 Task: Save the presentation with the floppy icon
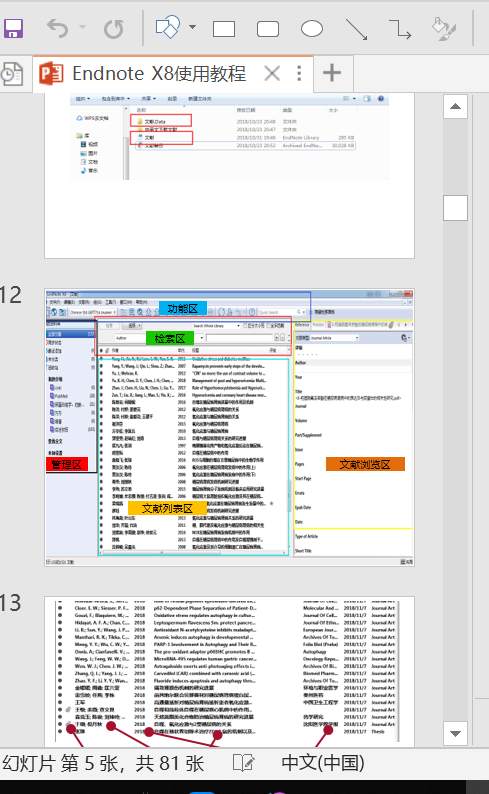point(13,28)
